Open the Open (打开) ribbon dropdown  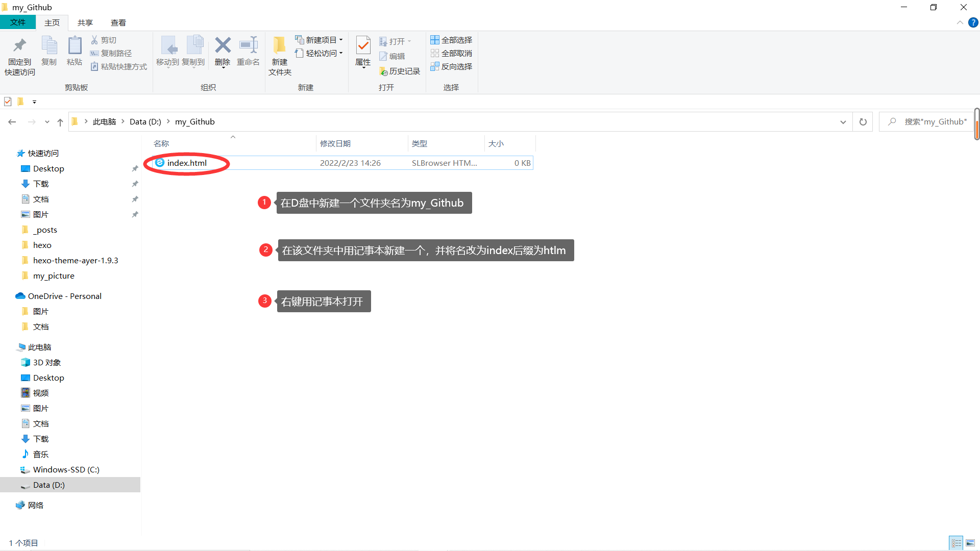tap(395, 41)
